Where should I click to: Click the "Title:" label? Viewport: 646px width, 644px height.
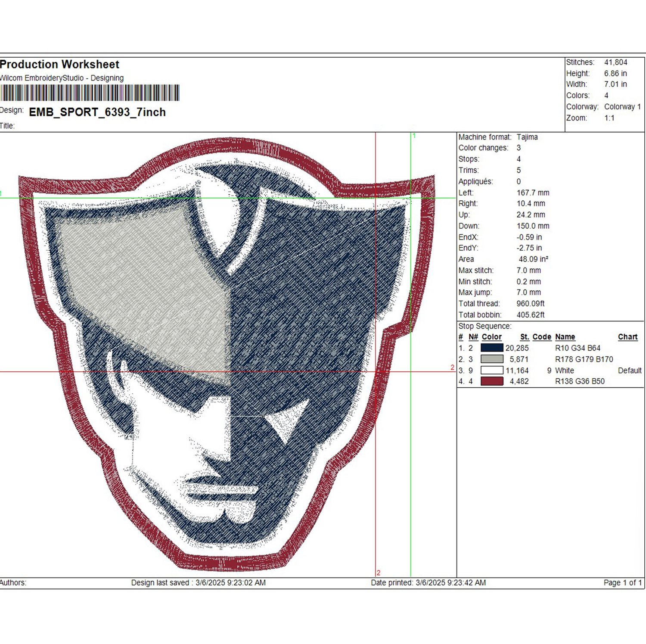(7, 126)
